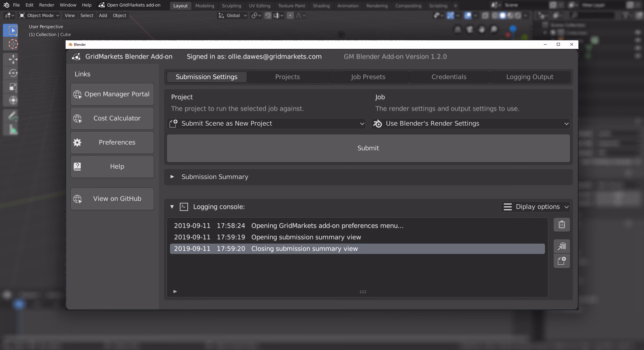Toggle camera view in viewport

[470, 30]
